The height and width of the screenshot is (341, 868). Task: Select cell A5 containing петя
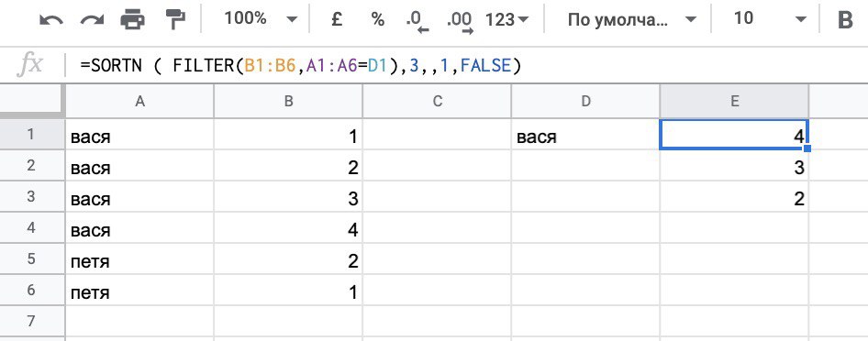pos(139,259)
